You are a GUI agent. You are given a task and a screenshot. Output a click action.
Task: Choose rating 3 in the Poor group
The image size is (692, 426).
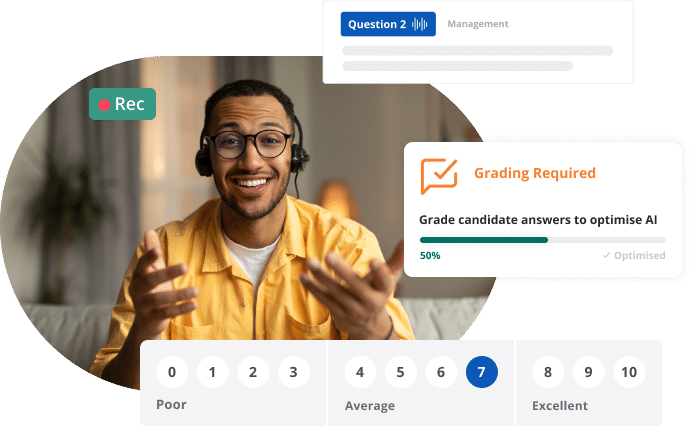293,372
